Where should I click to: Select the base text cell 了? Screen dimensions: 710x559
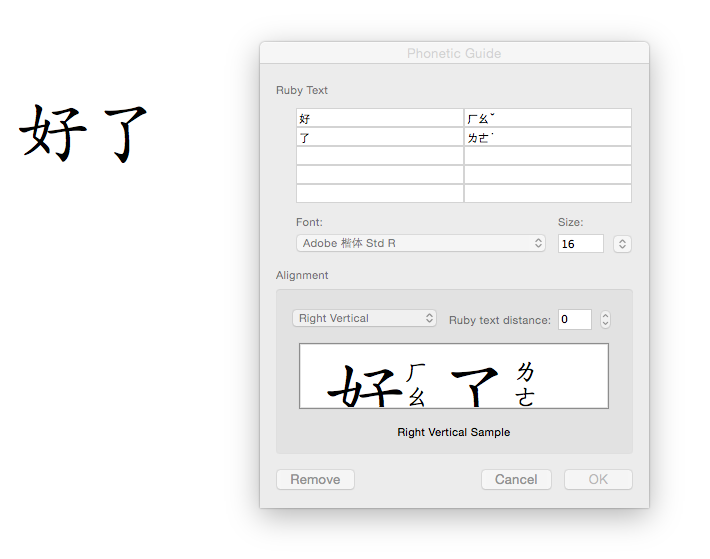click(380, 137)
